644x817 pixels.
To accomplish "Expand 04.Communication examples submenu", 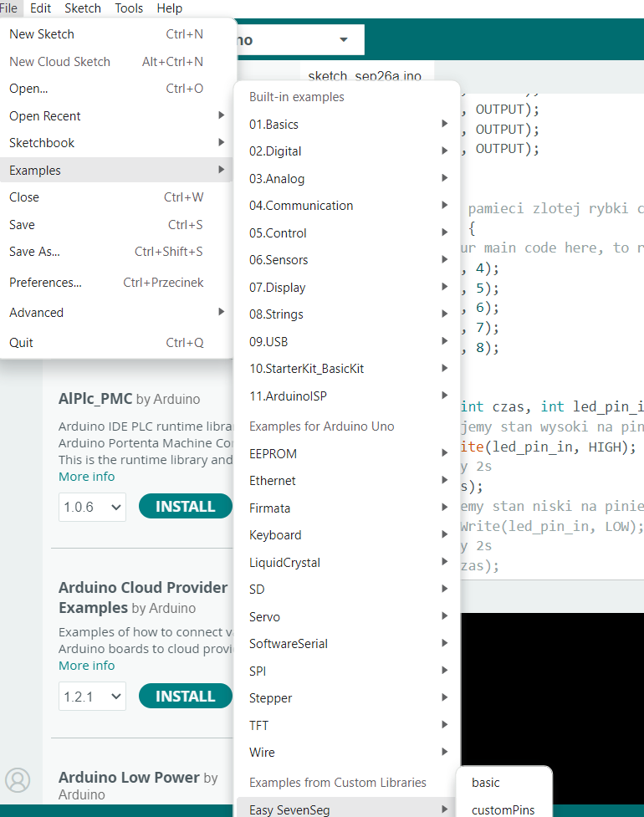I will [x=348, y=206].
